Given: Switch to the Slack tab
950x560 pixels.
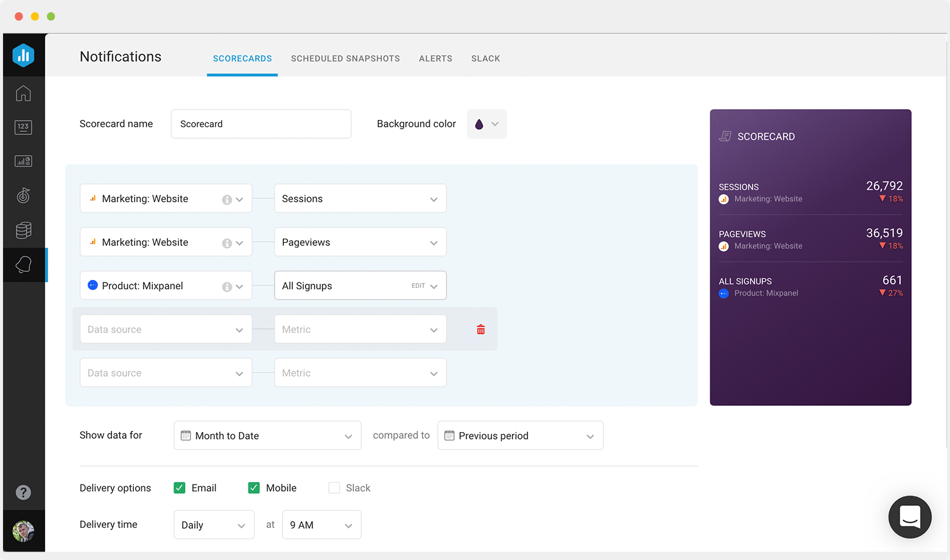Looking at the screenshot, I should 485,58.
